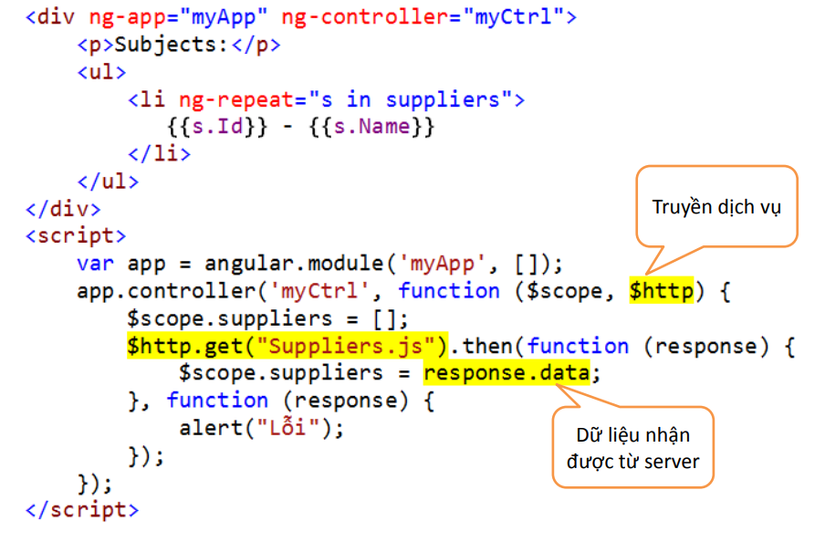Click the highlighted response.data text
The height and width of the screenshot is (541, 825).
pyautogui.click(x=507, y=373)
